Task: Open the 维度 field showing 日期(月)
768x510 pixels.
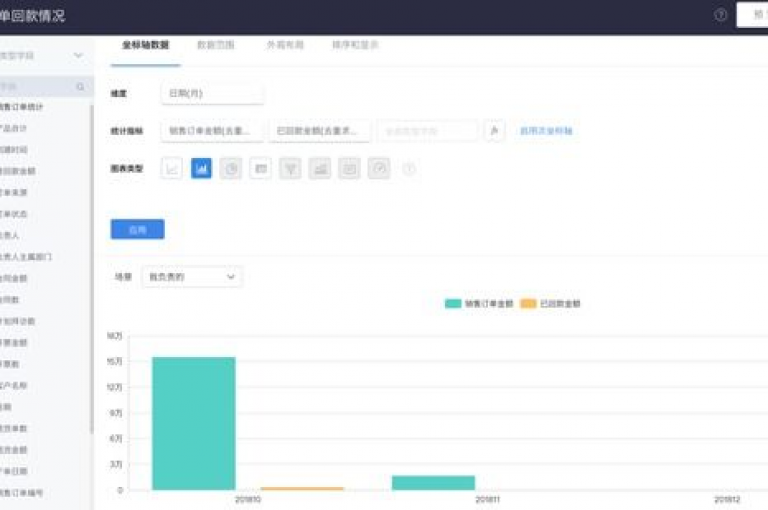Action: (x=212, y=93)
